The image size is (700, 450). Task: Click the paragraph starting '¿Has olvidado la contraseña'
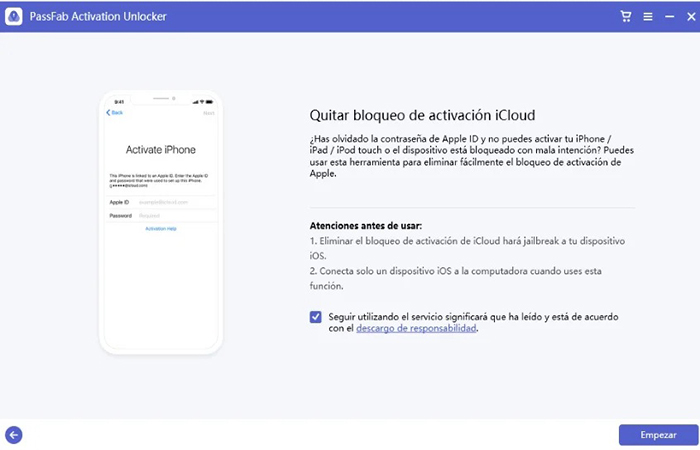(471, 156)
